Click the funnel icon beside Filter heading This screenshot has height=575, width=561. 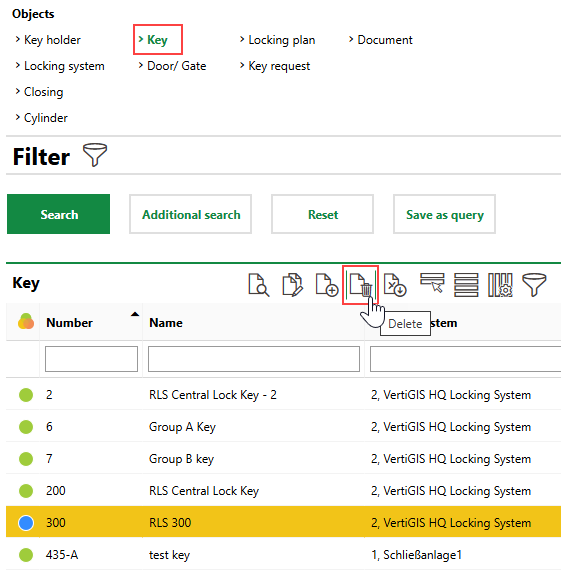click(95, 155)
